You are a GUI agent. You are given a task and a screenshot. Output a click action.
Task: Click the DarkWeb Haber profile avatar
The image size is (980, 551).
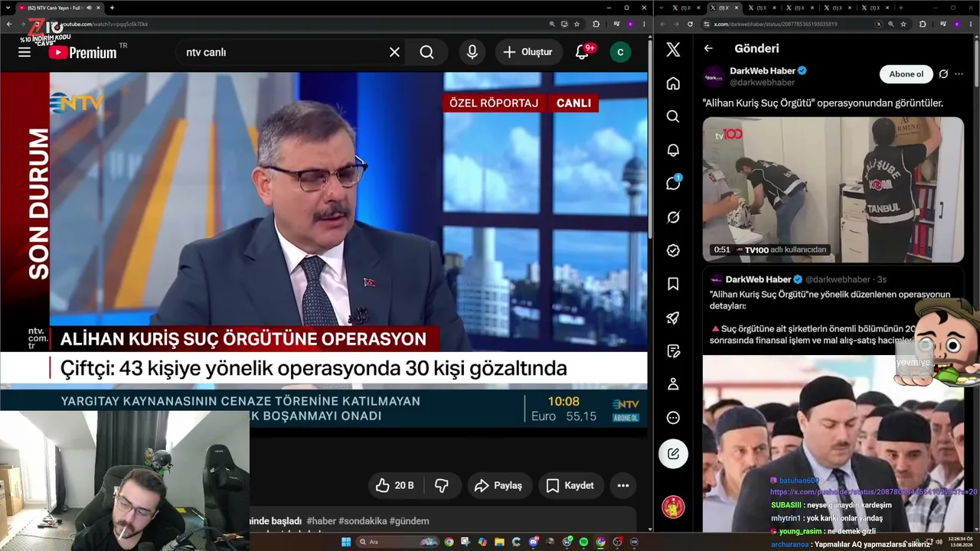tap(714, 76)
